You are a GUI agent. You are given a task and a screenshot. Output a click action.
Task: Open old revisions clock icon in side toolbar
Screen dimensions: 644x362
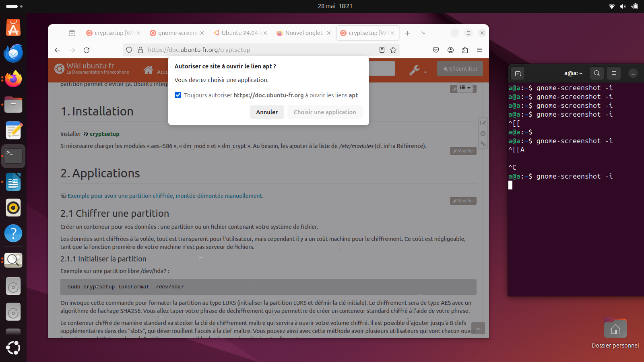point(483,134)
